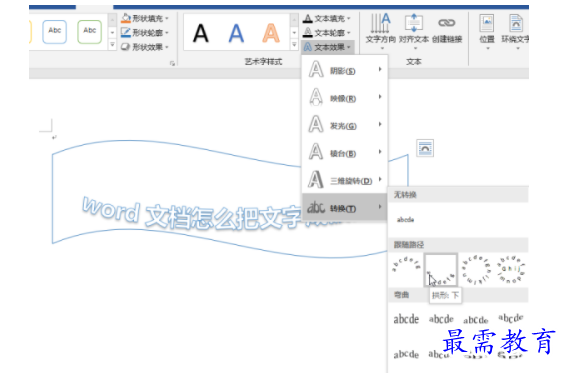Select the third warp abcde style
The image size is (564, 373).
476,320
